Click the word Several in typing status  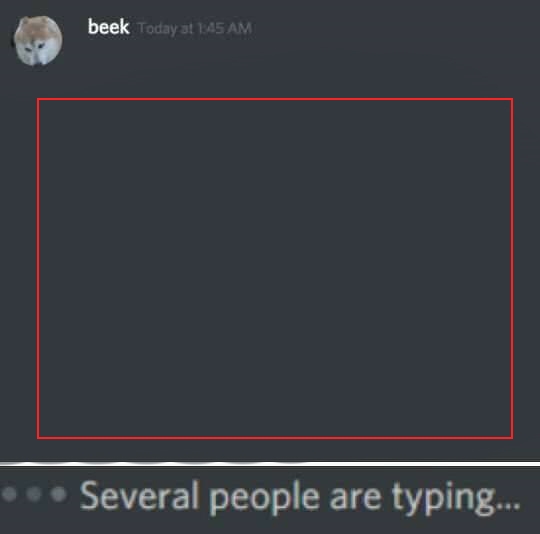pos(139,495)
